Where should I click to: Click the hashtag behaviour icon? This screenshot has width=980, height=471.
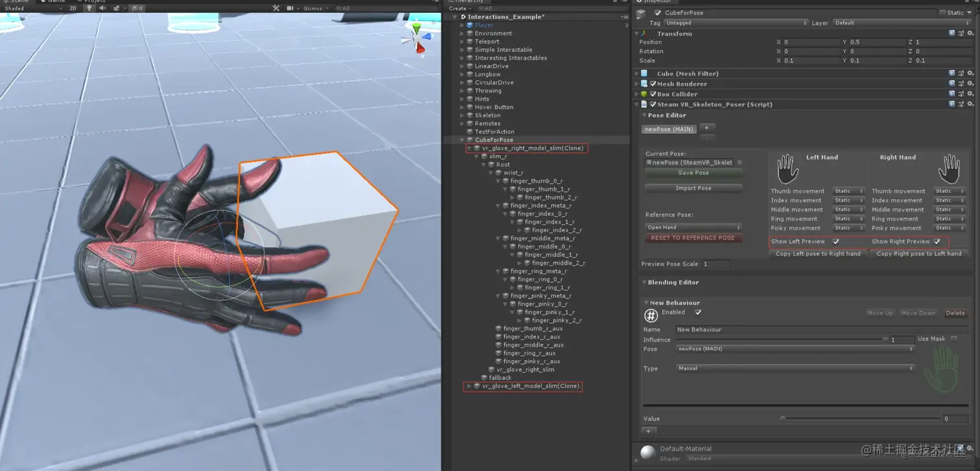(x=651, y=316)
